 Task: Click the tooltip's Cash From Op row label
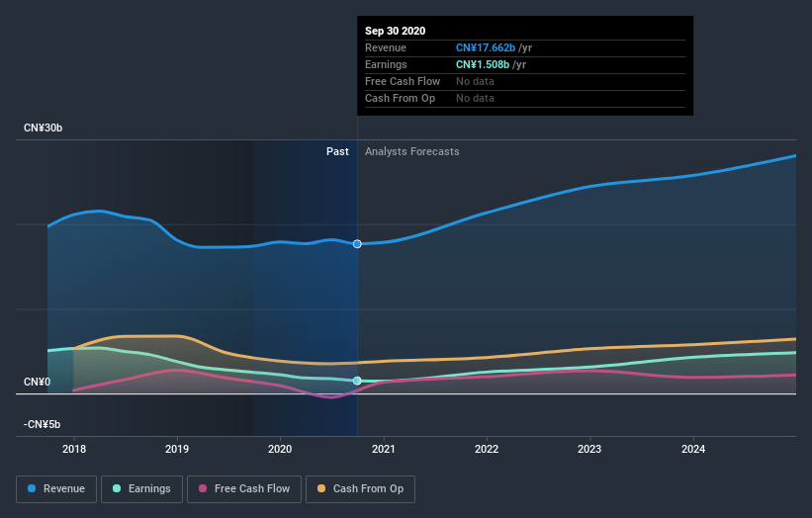400,98
